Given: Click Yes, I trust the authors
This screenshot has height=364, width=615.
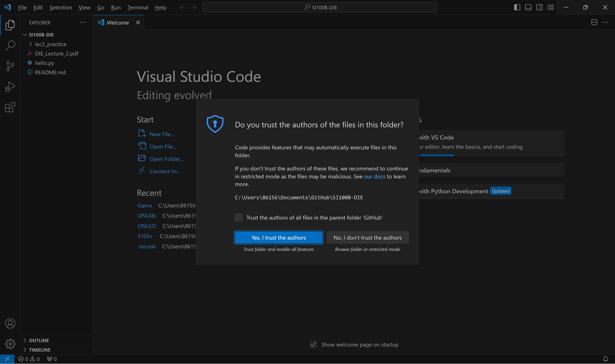Looking at the screenshot, I should [278, 238].
